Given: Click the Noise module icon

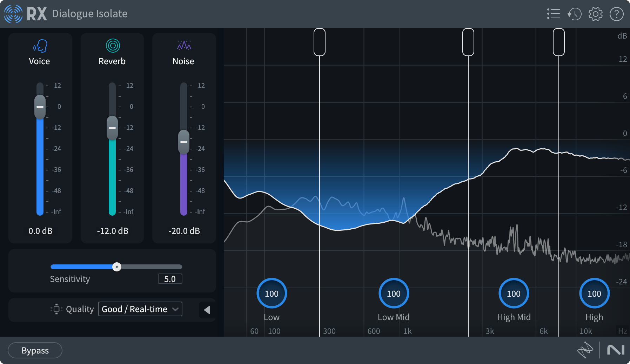Looking at the screenshot, I should click(x=184, y=45).
